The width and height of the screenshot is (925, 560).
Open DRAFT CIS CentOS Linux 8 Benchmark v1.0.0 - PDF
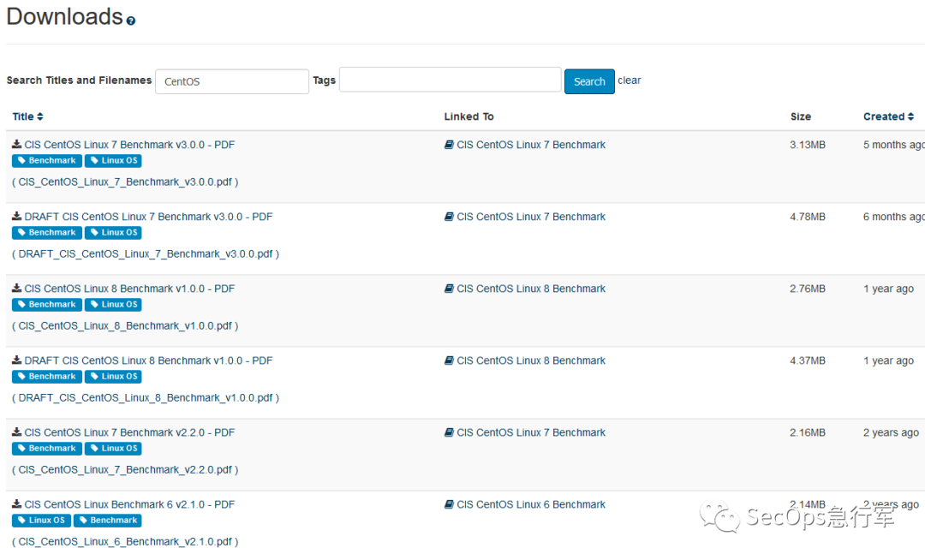pos(148,360)
